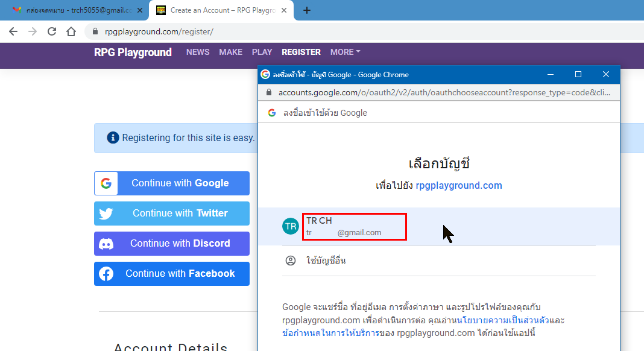Click the popup padlock security icon
The image size is (644, 351).
(x=269, y=92)
